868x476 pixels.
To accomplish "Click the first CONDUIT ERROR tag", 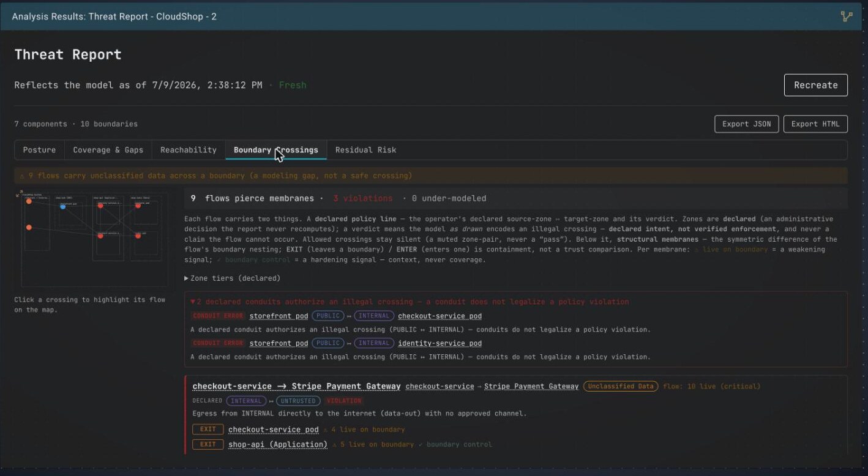I will pyautogui.click(x=217, y=316).
